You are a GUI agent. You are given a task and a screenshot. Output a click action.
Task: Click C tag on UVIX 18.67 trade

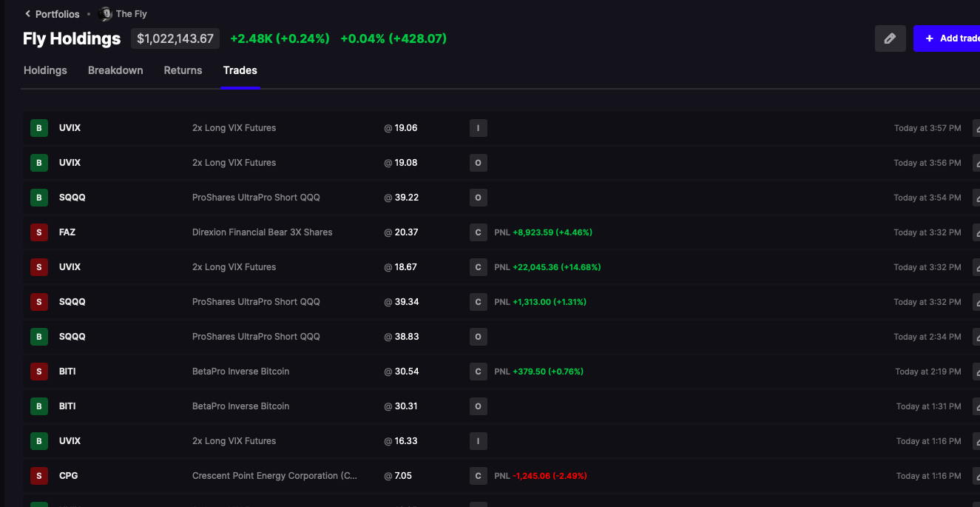[479, 267]
